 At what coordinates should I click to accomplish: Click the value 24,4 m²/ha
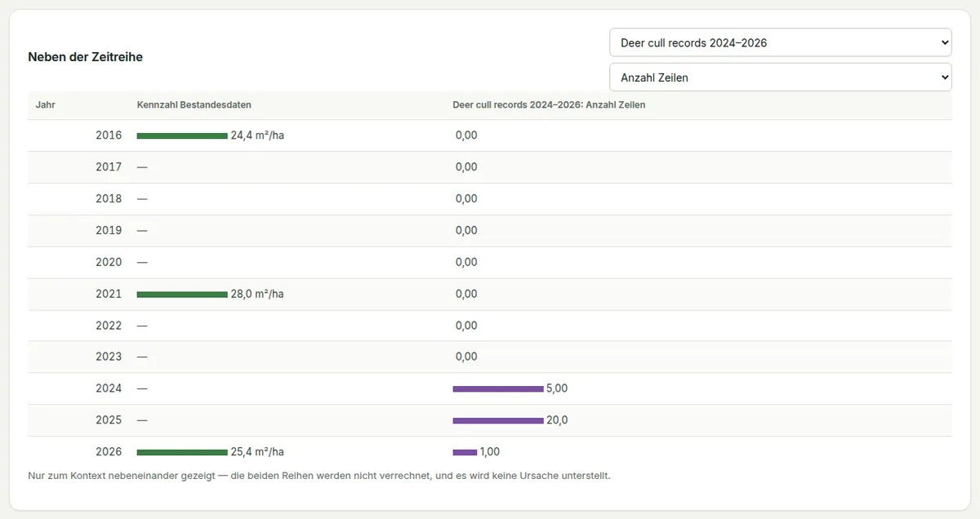257,135
